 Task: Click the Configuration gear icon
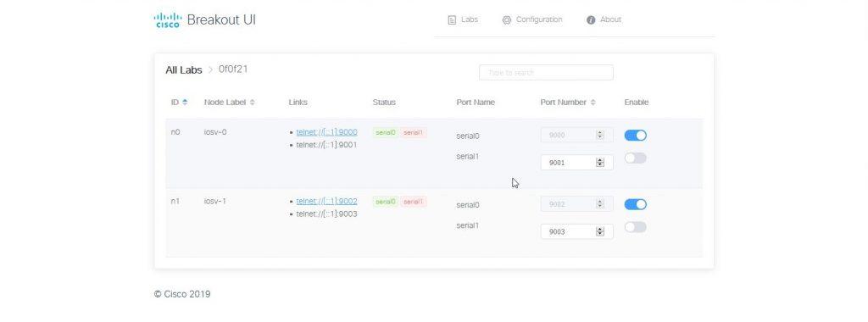click(x=507, y=20)
